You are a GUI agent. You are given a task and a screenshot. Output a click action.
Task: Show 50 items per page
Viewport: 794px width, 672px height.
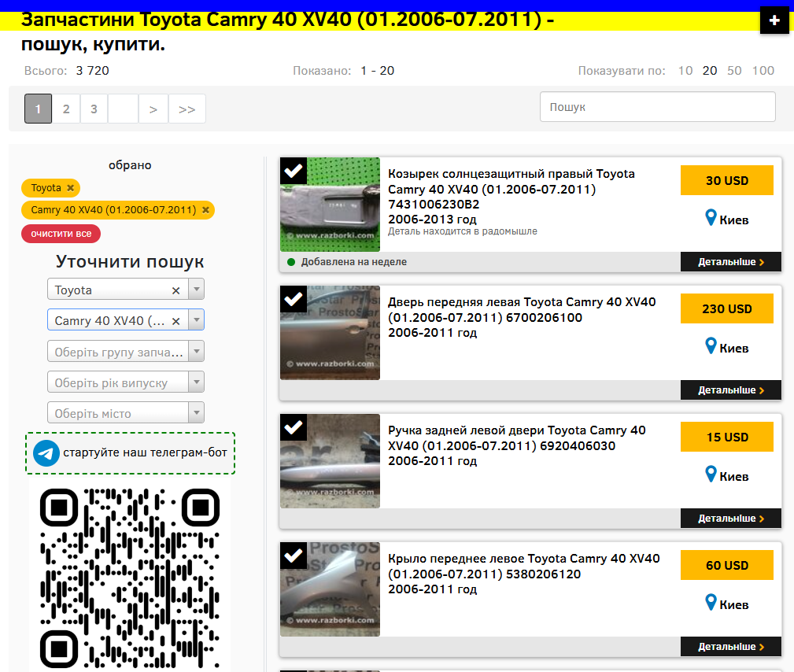(734, 71)
